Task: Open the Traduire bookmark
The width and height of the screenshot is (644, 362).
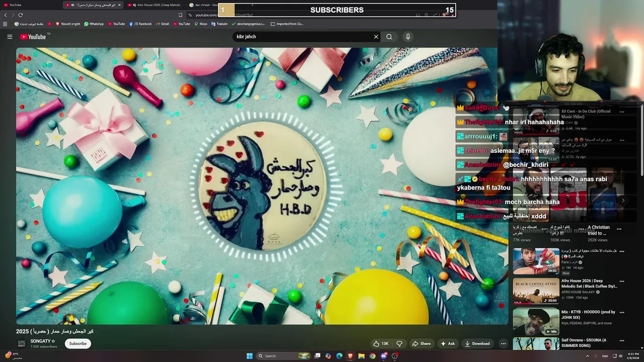Action: [x=219, y=24]
